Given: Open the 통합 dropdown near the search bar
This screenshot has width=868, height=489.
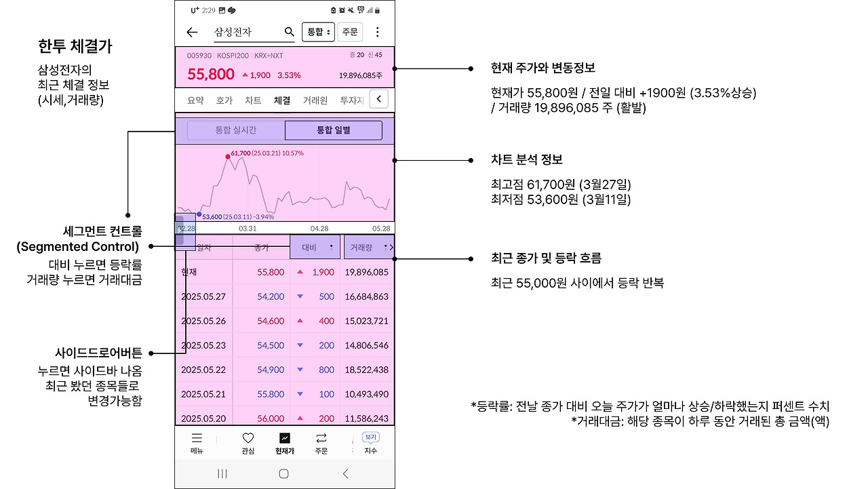Looking at the screenshot, I should [x=318, y=31].
